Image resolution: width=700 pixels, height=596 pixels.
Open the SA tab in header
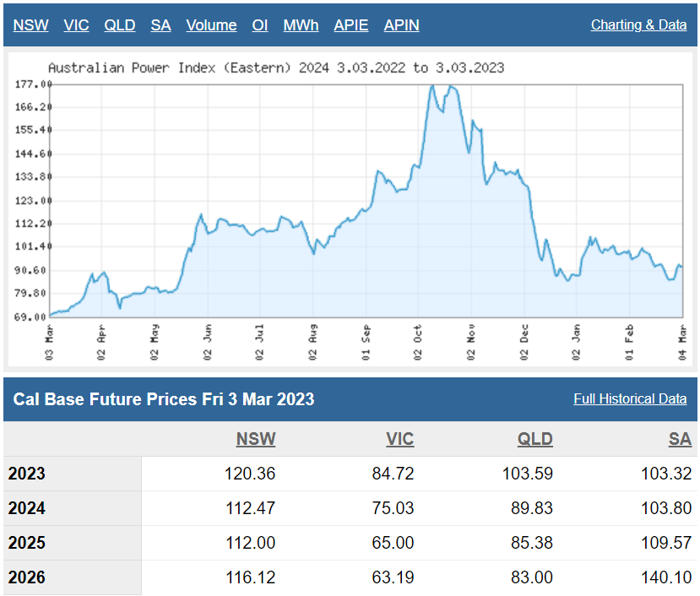coord(160,25)
